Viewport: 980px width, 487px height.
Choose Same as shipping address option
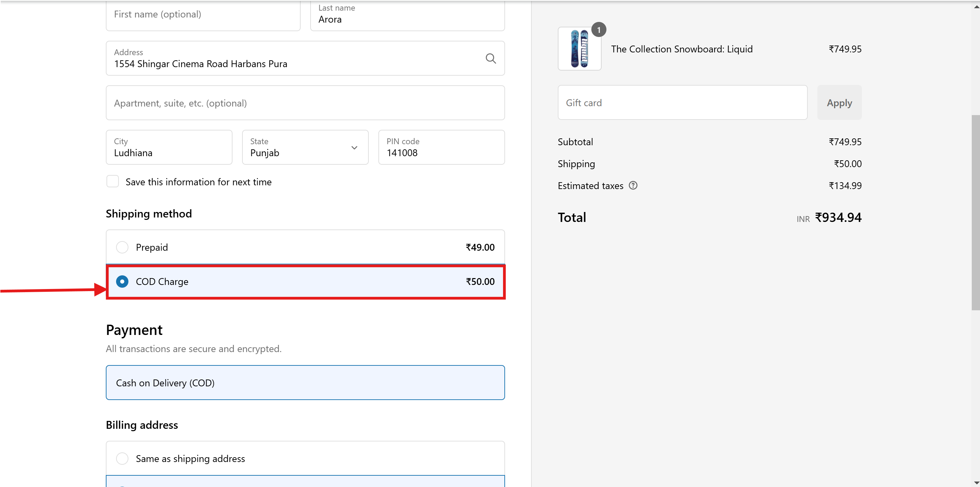point(122,459)
